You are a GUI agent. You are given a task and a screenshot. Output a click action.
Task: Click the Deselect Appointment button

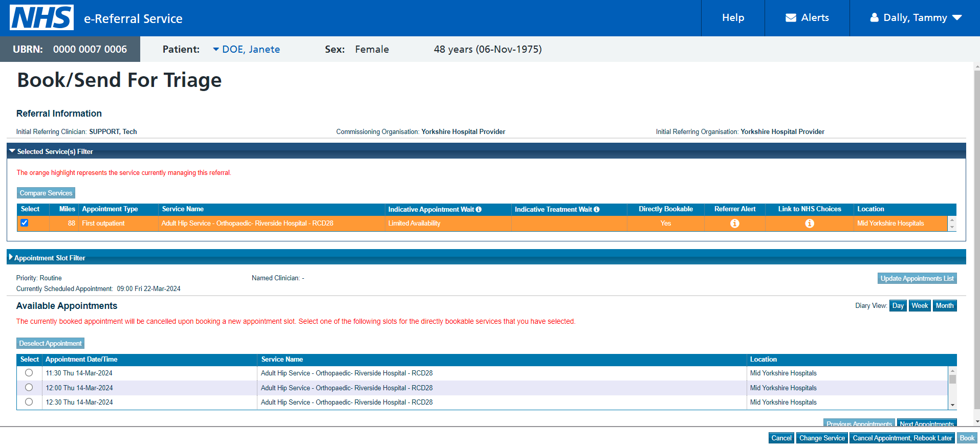pos(50,343)
